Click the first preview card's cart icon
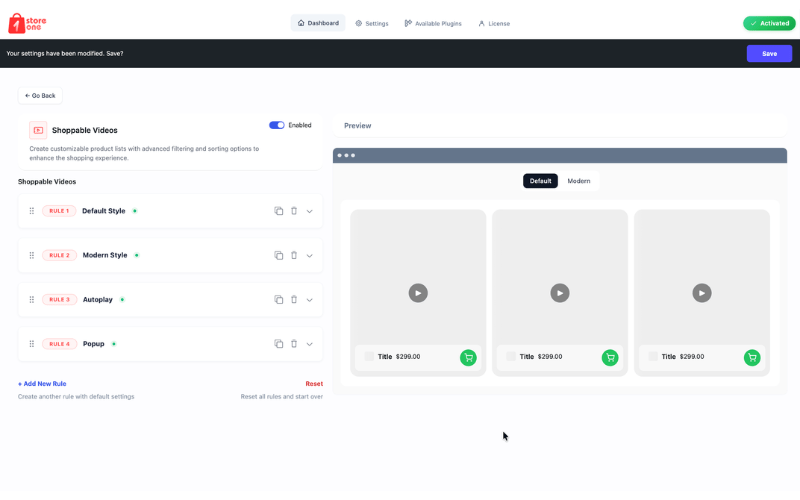 [468, 358]
